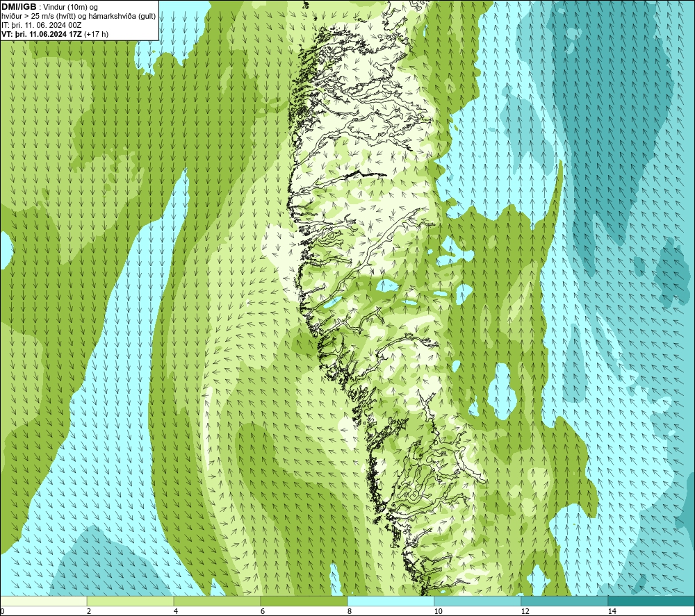Click the 8-10 m/s light cyan legend swatch

391,601
